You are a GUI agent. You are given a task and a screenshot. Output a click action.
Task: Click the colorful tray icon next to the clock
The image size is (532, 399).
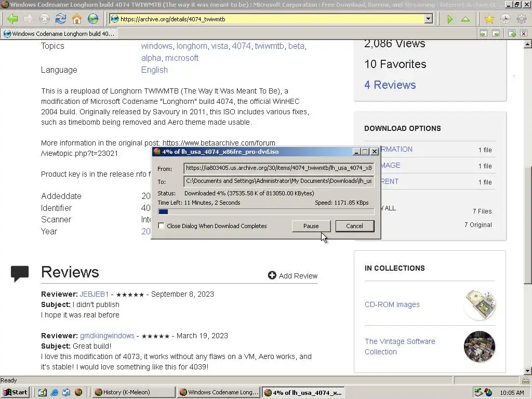[488, 392]
